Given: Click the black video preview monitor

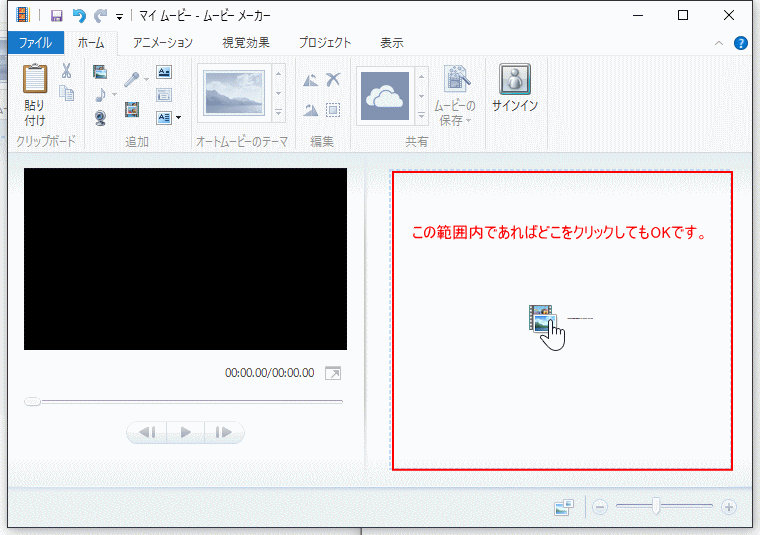Looking at the screenshot, I should [x=186, y=259].
